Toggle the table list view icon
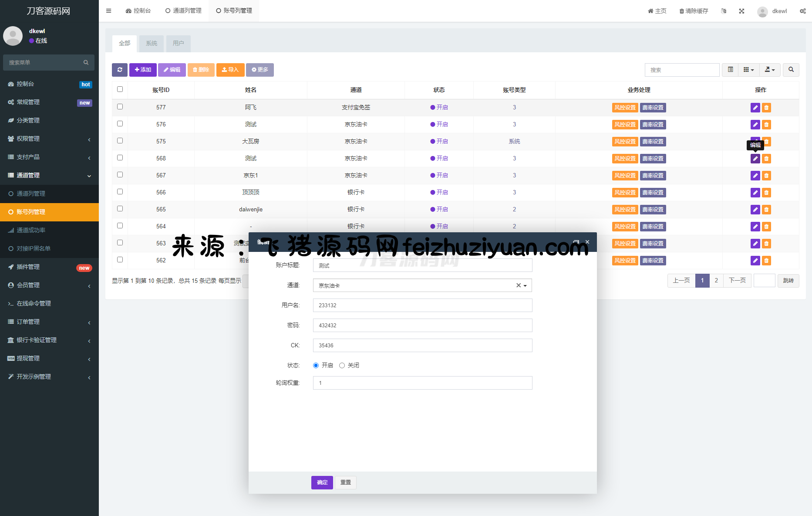The height and width of the screenshot is (516, 812). (x=730, y=70)
